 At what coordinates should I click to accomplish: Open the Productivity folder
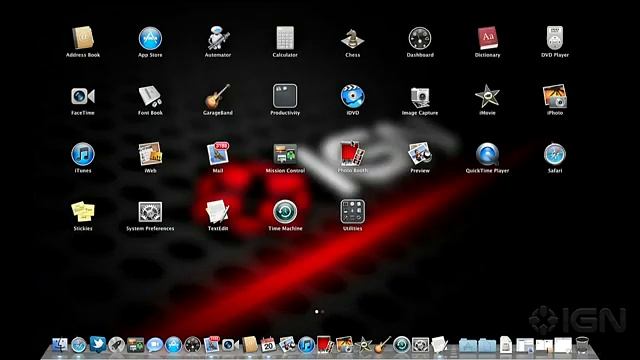pyautogui.click(x=285, y=96)
